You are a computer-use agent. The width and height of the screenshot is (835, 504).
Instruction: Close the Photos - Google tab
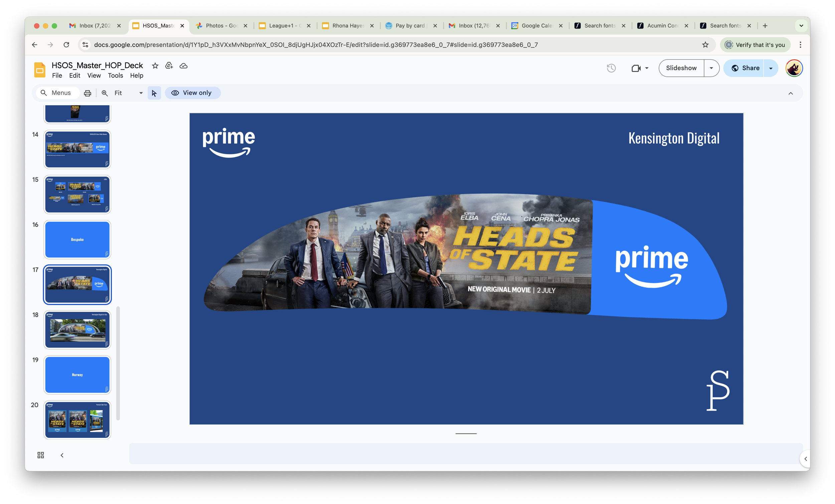pos(245,26)
